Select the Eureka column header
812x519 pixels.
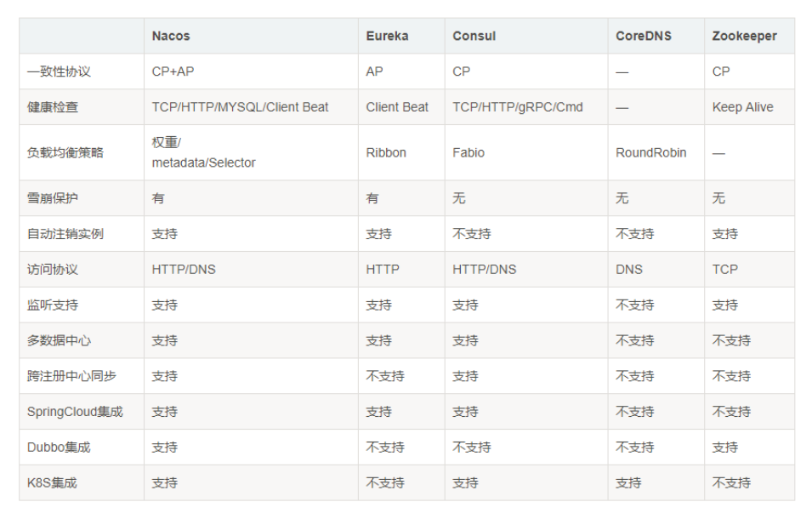pyautogui.click(x=387, y=36)
